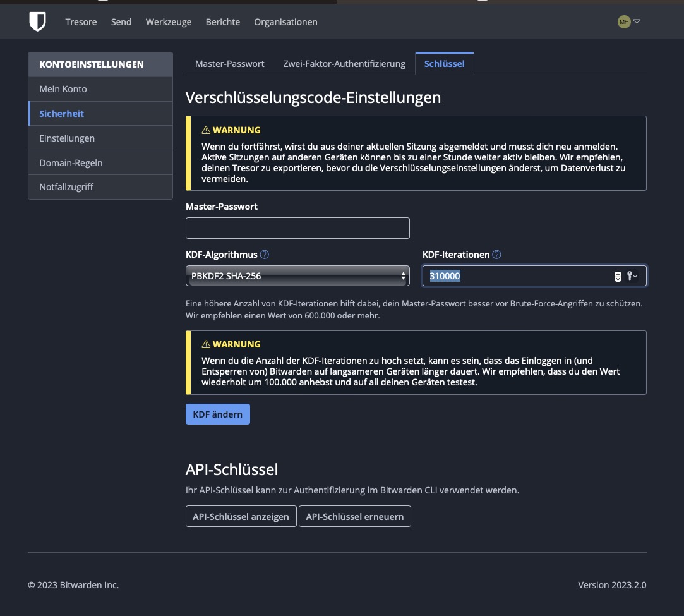This screenshot has width=684, height=616.
Task: Click the KDF-Algorithmus help icon
Action: (x=265, y=255)
